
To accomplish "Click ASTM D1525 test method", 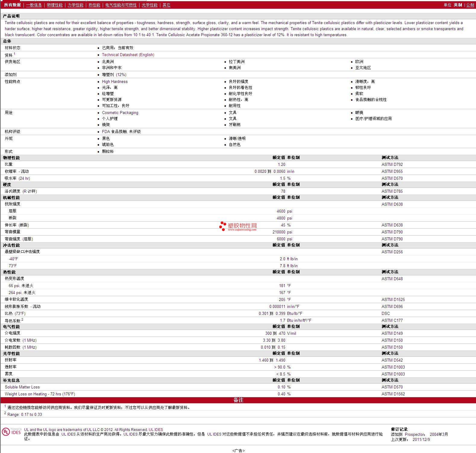I will [393, 299].
